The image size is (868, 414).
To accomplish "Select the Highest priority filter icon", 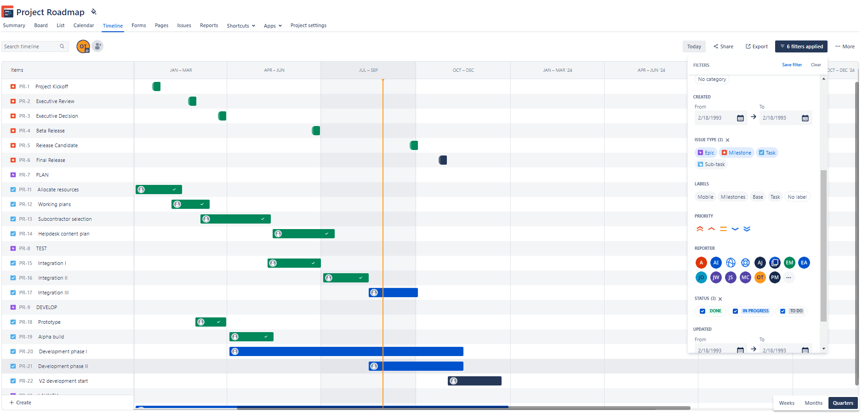I will (x=700, y=229).
